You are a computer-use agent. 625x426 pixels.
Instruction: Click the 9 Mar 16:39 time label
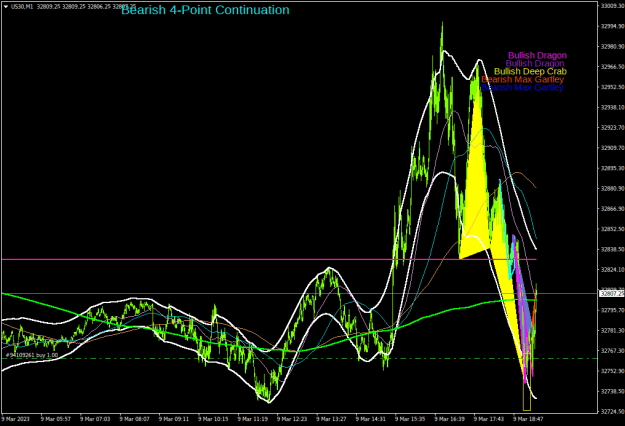[450, 419]
